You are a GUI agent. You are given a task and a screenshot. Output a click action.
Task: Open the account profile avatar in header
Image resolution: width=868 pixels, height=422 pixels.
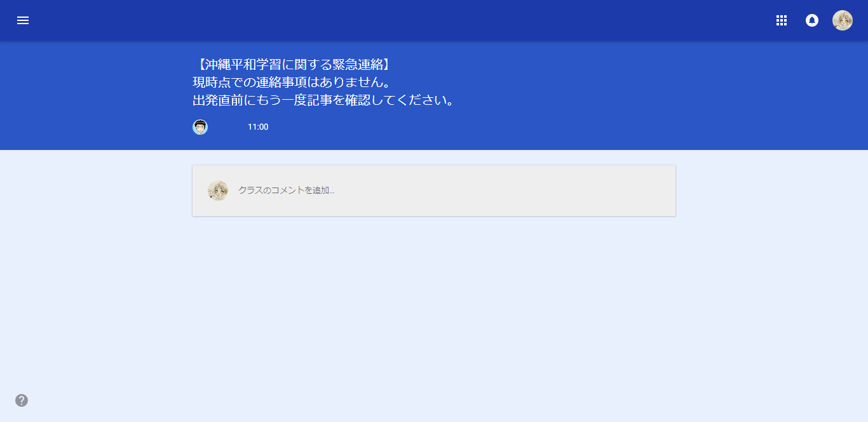(x=843, y=20)
